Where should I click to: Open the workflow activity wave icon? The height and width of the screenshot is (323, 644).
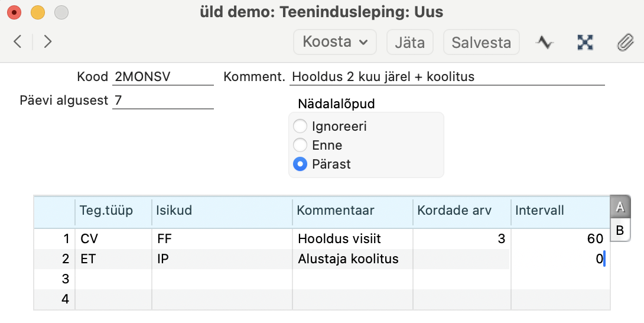point(545,42)
